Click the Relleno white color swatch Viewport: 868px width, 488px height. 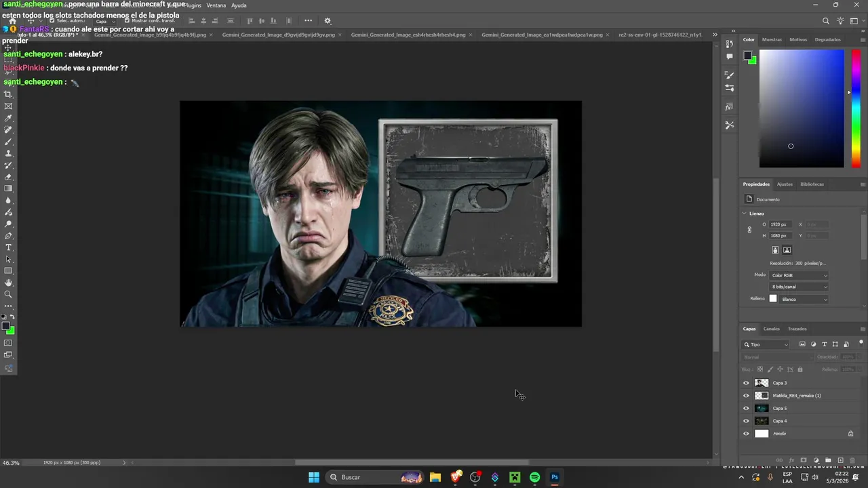click(x=773, y=299)
